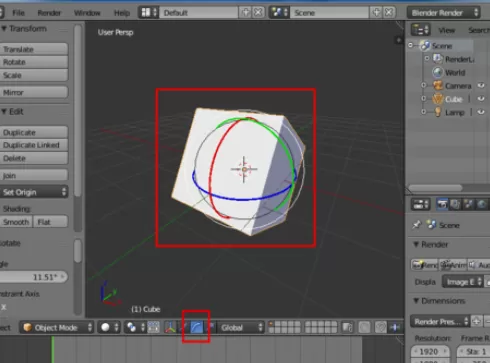
Task: Switch to Render properties camera tab
Action: (442, 204)
